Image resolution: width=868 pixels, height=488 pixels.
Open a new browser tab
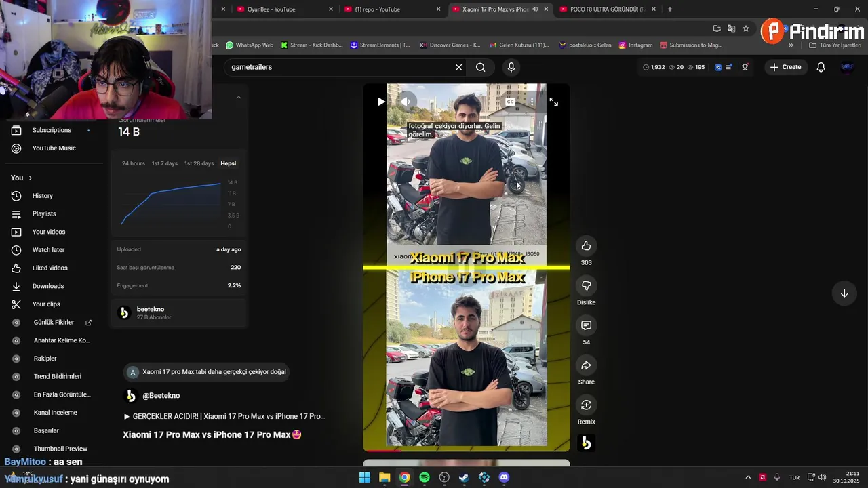(x=670, y=9)
